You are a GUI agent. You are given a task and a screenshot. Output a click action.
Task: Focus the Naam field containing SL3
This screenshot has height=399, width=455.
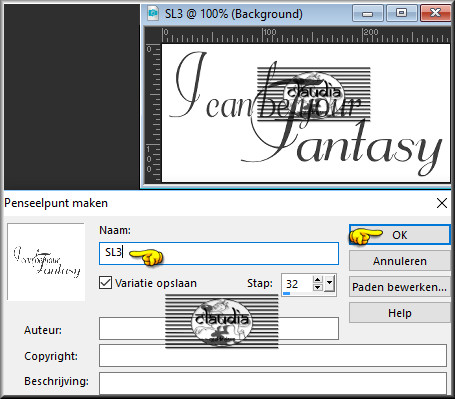pyautogui.click(x=219, y=254)
